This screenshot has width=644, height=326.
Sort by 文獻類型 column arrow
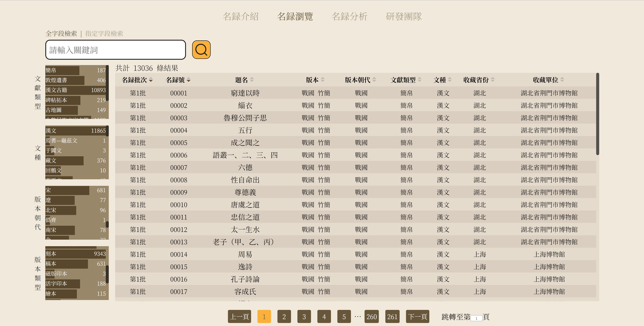(419, 80)
